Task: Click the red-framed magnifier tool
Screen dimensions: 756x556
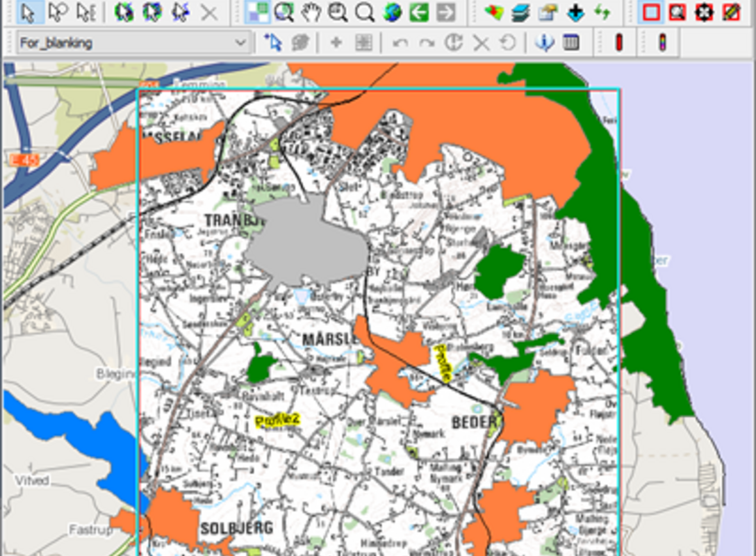Action: [677, 12]
